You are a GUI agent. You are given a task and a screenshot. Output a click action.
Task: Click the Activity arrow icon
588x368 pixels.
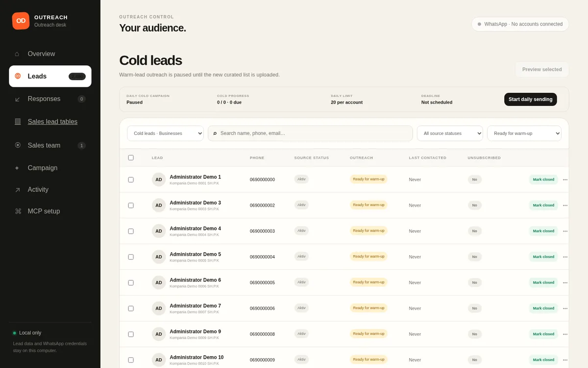(18, 189)
